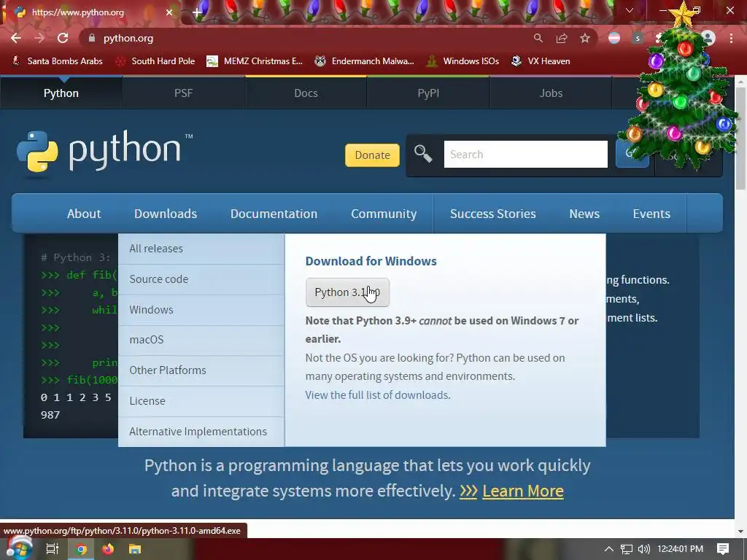Image resolution: width=747 pixels, height=560 pixels.
Task: Click the scrollbar down arrow
Action: (741, 532)
